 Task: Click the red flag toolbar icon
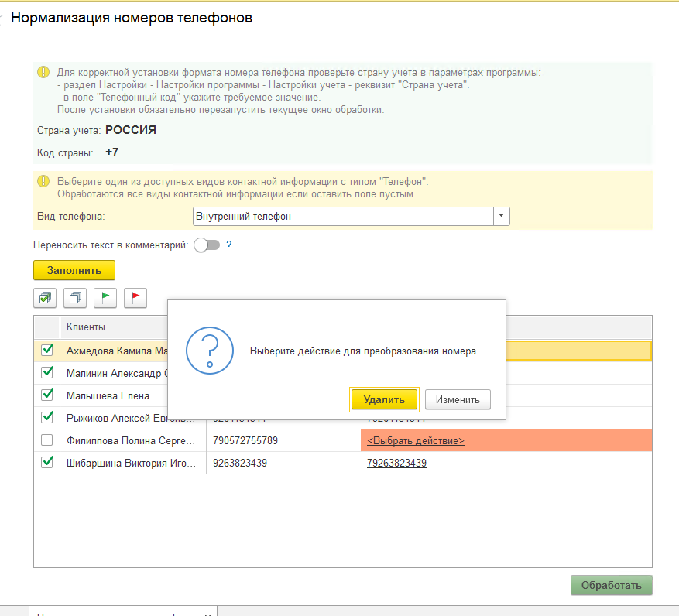point(135,297)
